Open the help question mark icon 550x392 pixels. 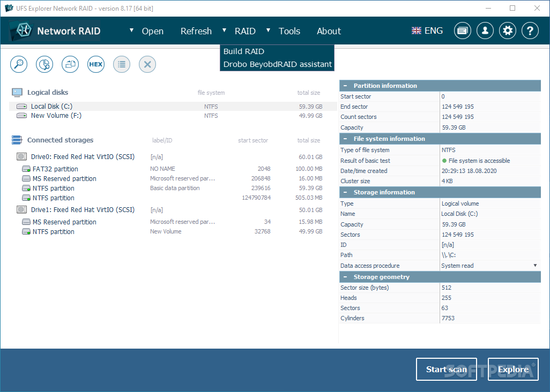(530, 31)
